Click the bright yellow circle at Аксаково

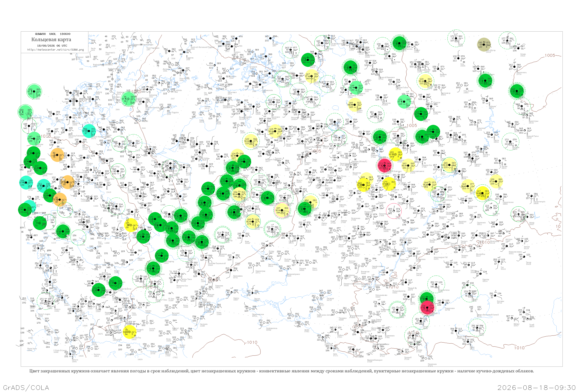[x=482, y=193]
